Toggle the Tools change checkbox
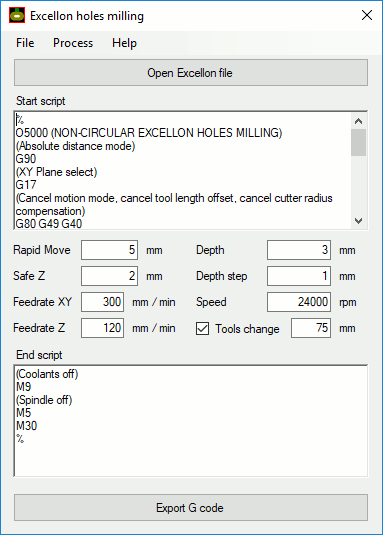 point(202,328)
